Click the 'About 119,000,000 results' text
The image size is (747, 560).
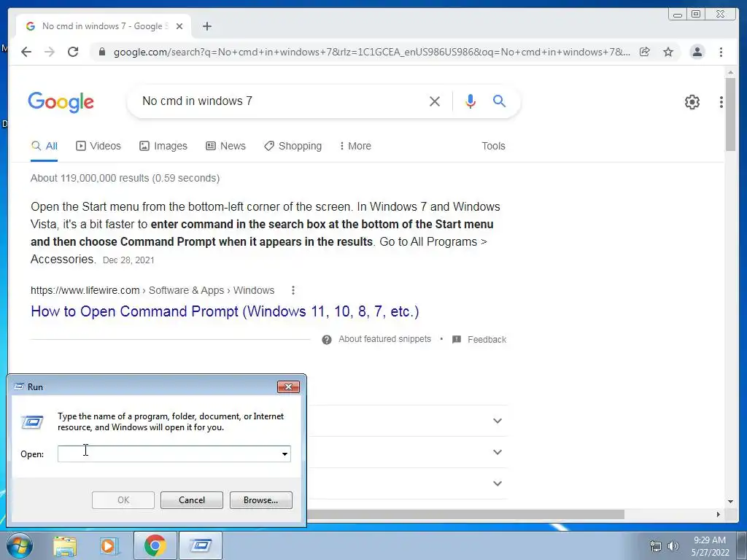pos(125,178)
